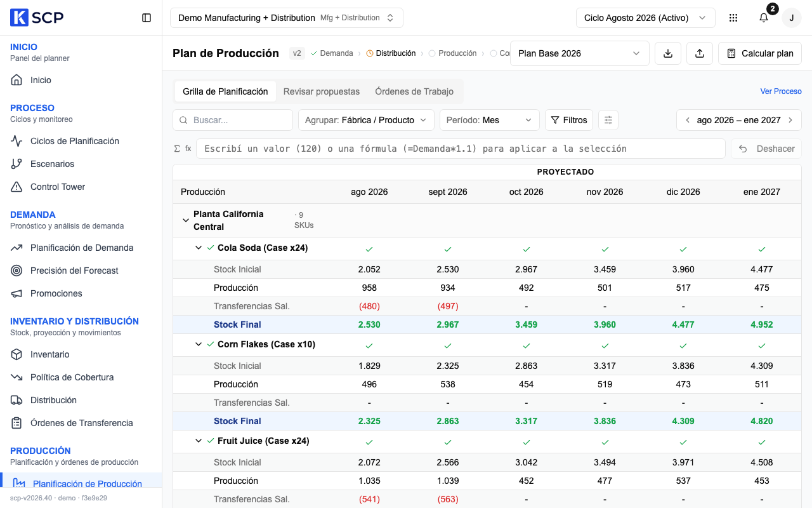Collapse the sidebar with the panel icon
The width and height of the screenshot is (812, 508).
(147, 18)
